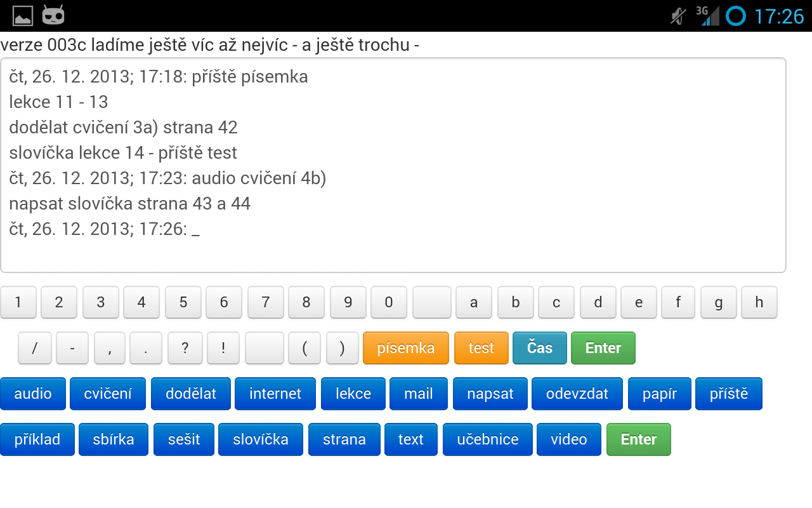Tap the blank key between 0 and a
This screenshot has height=508, width=812.
432,302
